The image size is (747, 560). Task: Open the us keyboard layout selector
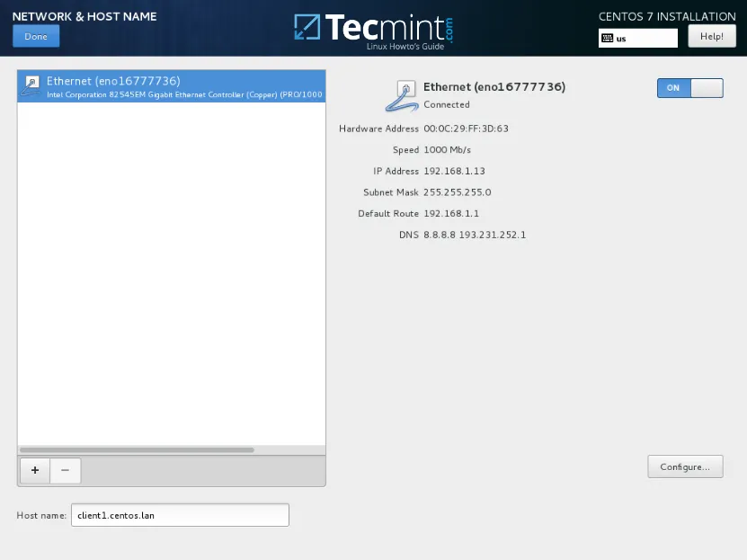click(x=638, y=39)
